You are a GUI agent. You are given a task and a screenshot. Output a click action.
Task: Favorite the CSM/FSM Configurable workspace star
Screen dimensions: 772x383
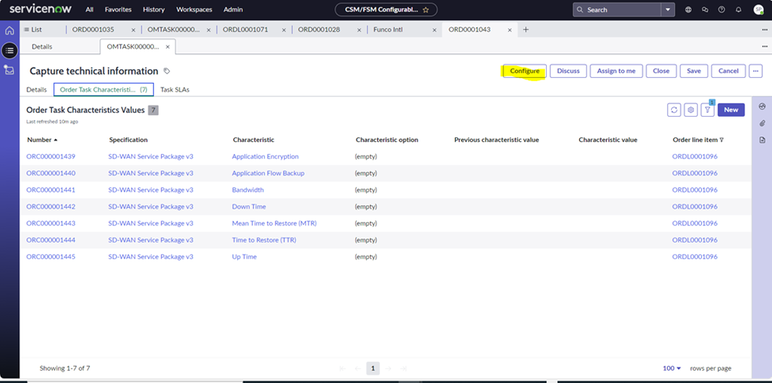[426, 10]
